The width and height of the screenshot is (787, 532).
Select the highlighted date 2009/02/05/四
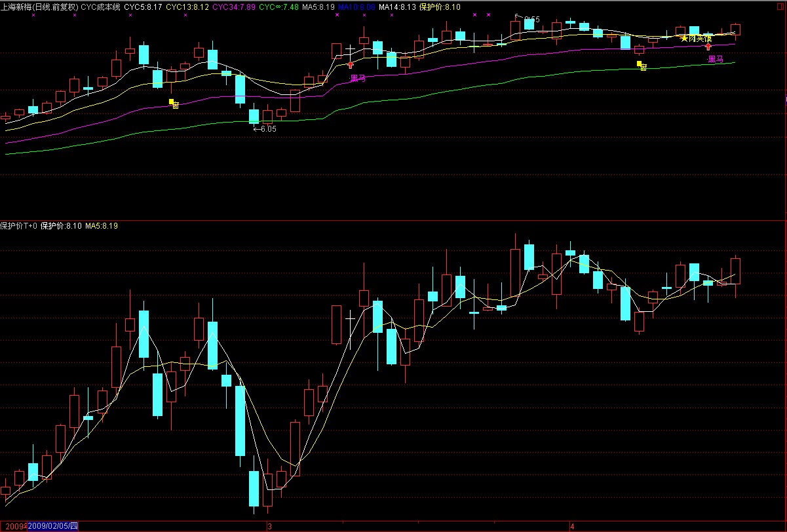coord(53,526)
